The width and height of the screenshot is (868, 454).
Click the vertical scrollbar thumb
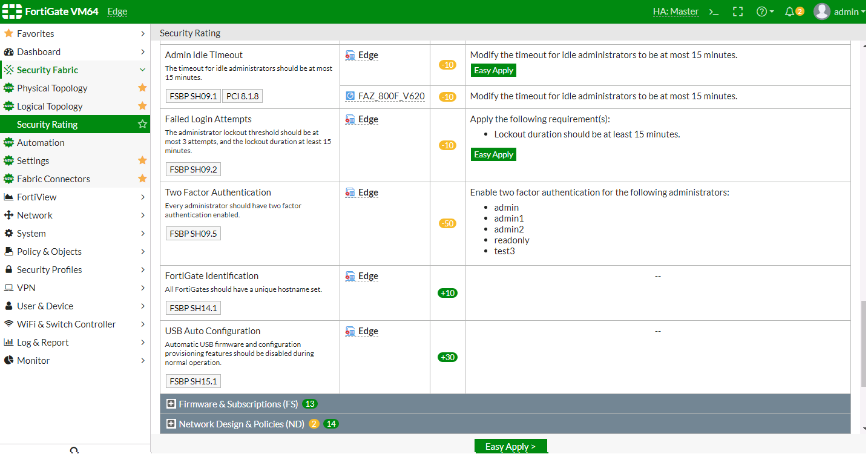click(x=863, y=344)
